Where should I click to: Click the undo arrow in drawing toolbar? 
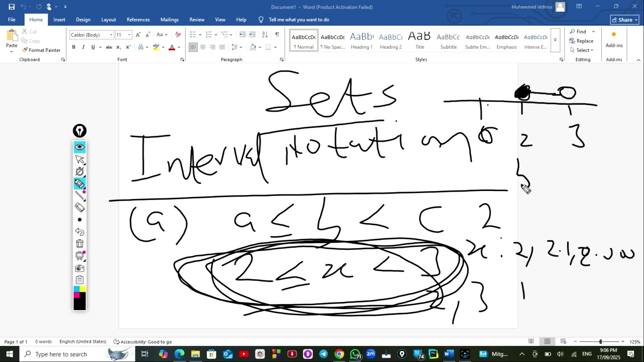tap(79, 232)
